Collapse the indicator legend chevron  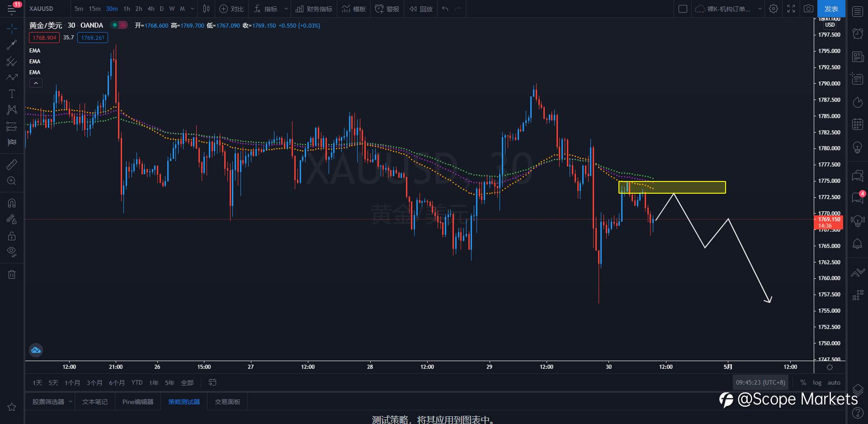click(36, 83)
